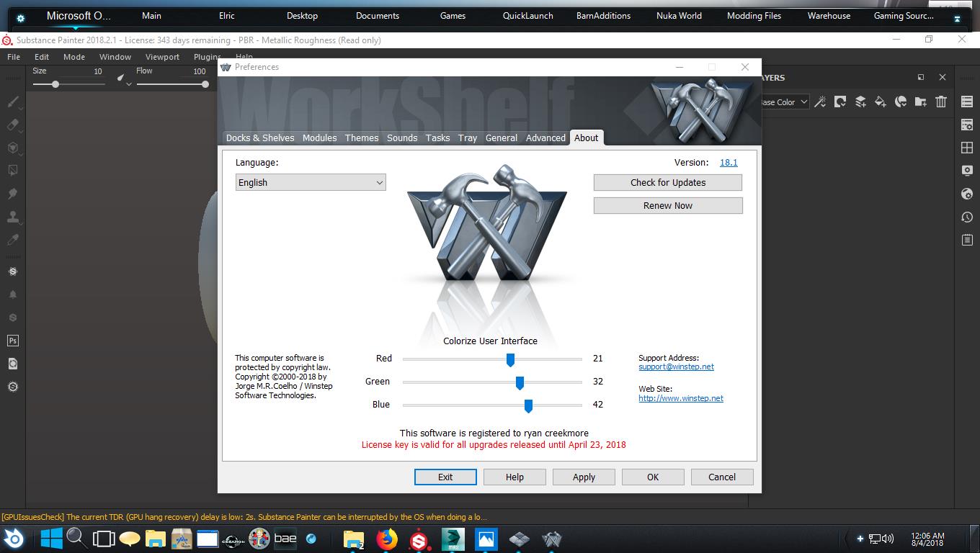This screenshot has height=553, width=980.
Task: Click the Renew Now button
Action: click(x=667, y=206)
